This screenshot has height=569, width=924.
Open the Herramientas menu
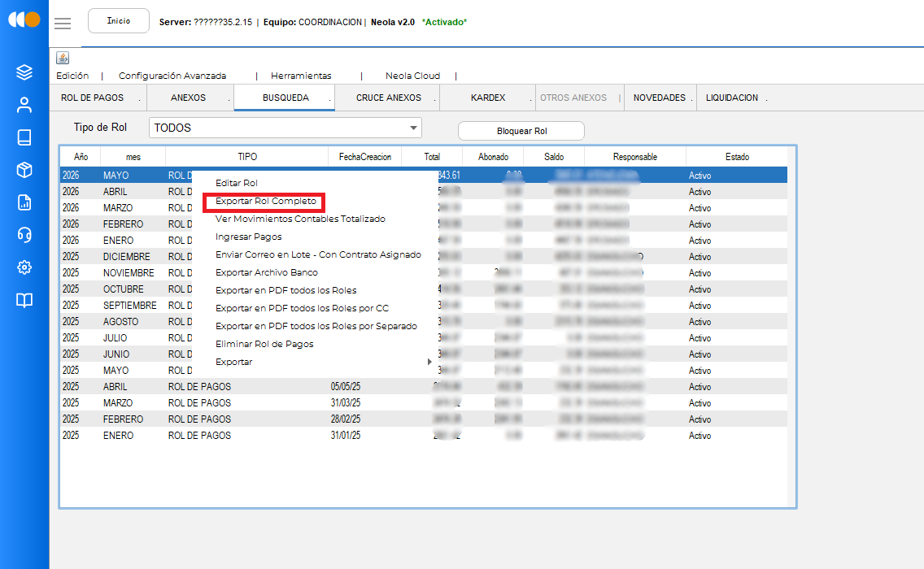pos(301,76)
